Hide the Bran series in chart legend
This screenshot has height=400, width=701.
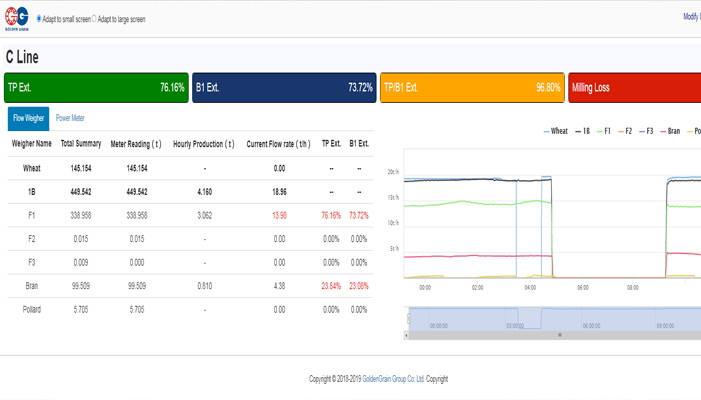point(670,131)
